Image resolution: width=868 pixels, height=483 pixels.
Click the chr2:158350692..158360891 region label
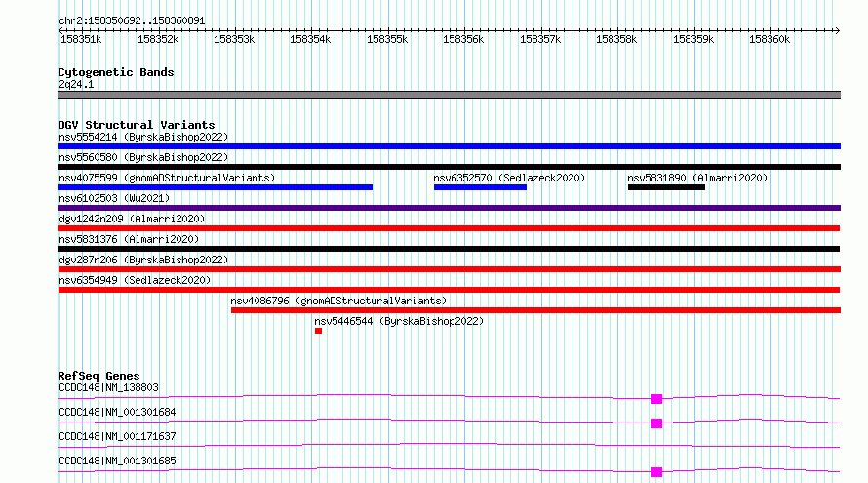[132, 20]
